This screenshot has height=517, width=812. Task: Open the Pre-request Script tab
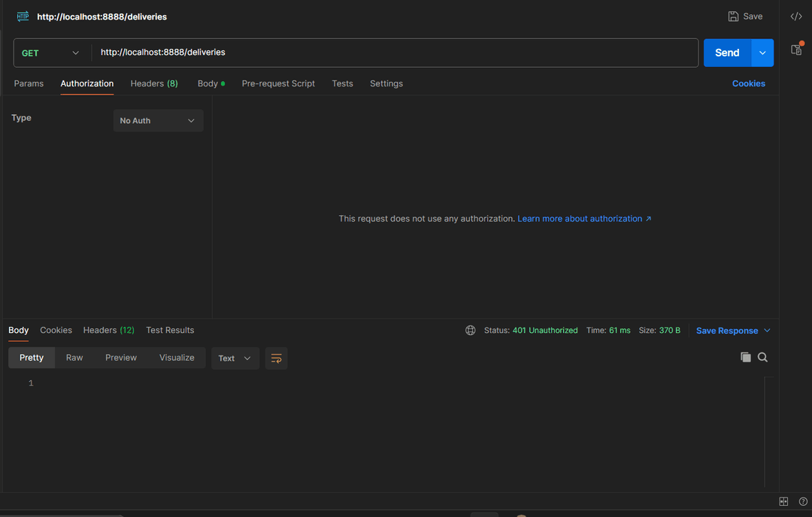tap(278, 83)
